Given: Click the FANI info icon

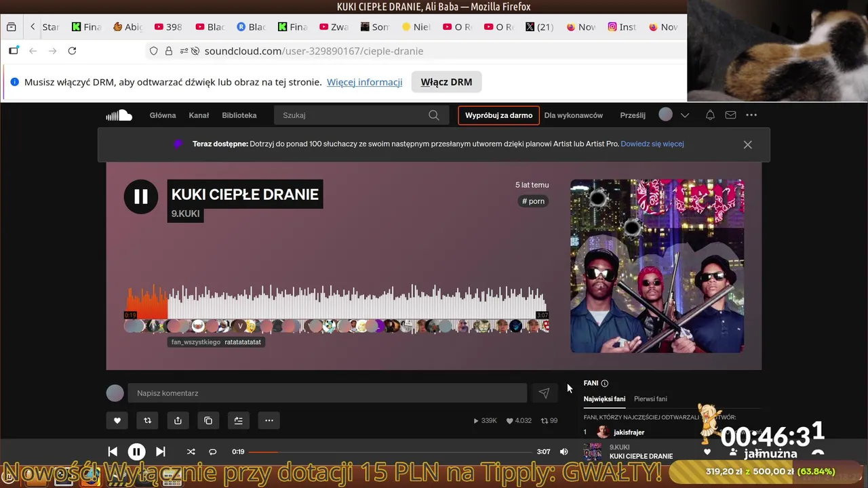Looking at the screenshot, I should click(605, 384).
